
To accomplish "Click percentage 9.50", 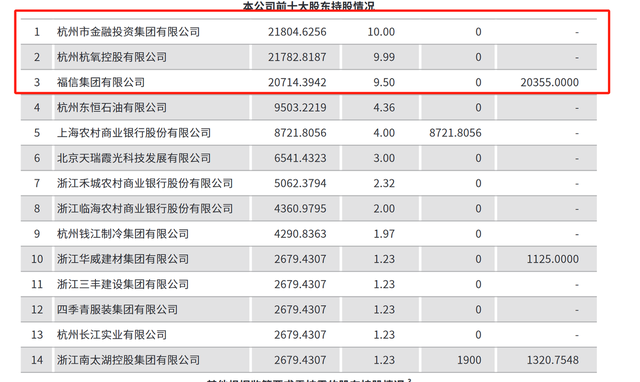I will coord(384,82).
